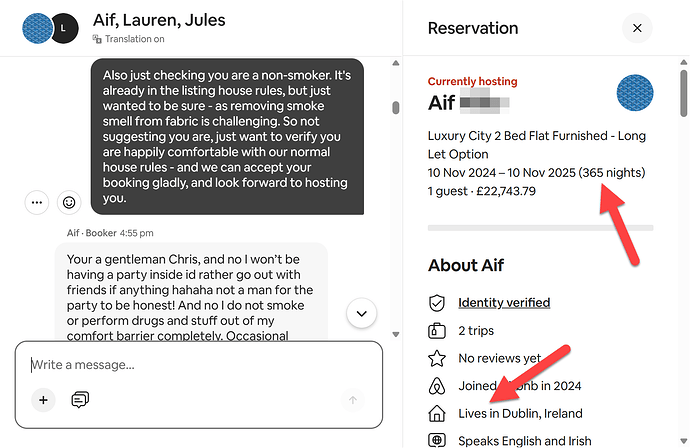This screenshot has height=448, width=690.
Task: Open the Identity verified link
Action: 504,302
